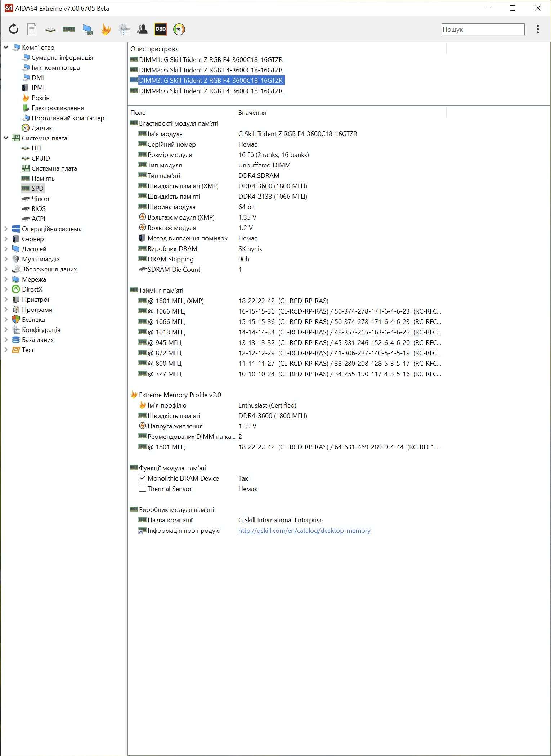Open the DMI tree item

coord(37,78)
